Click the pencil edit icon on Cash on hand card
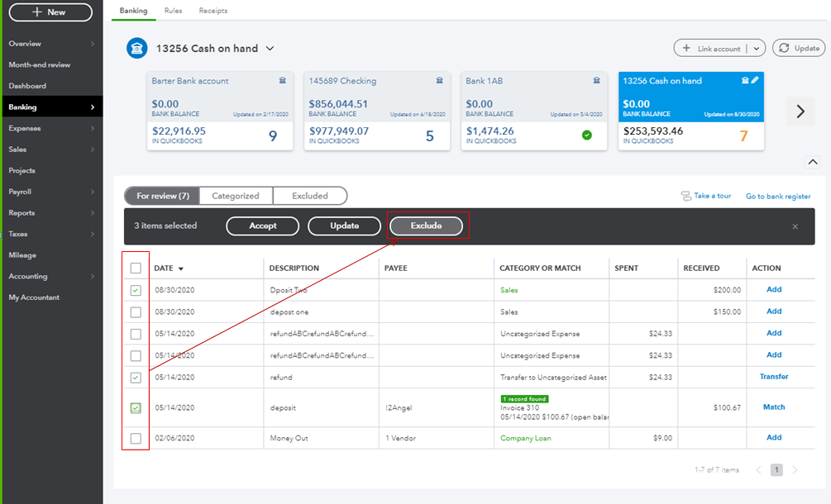Image resolution: width=831 pixels, height=504 pixels. coord(756,80)
